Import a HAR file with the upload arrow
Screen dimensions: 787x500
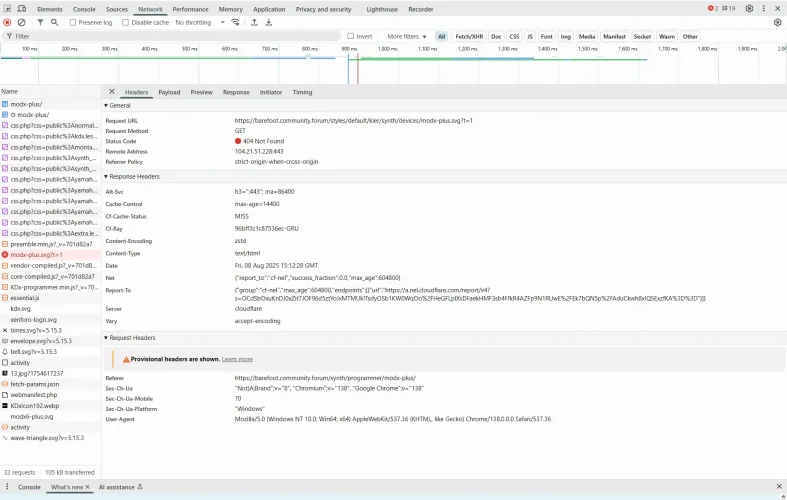pos(254,22)
